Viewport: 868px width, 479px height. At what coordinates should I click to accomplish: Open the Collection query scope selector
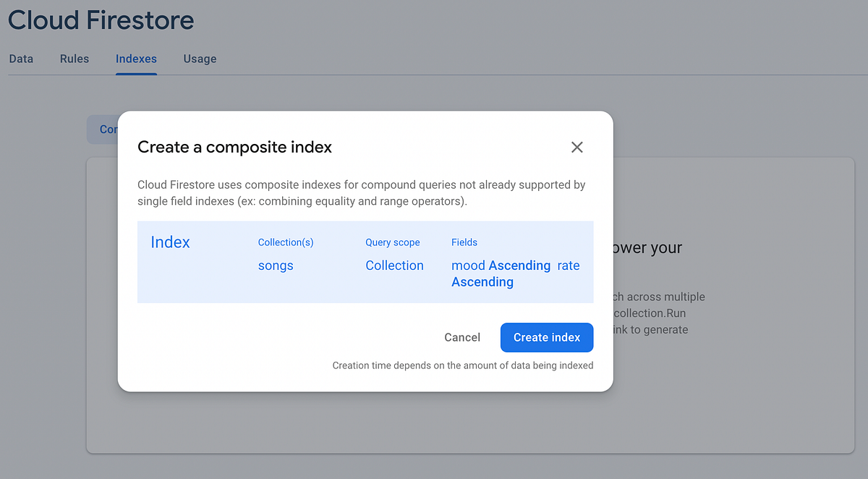click(x=394, y=266)
